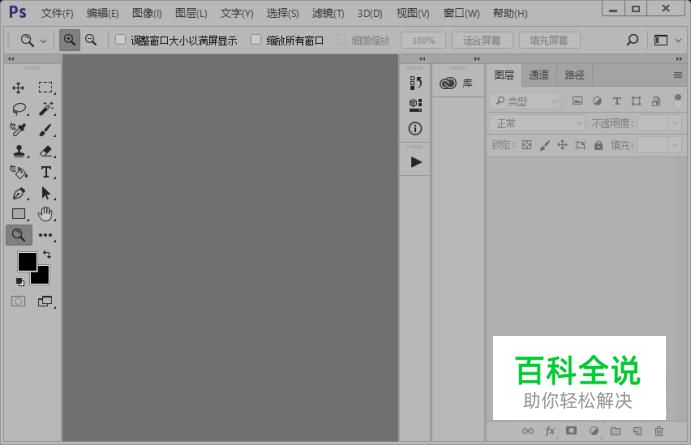Image resolution: width=691 pixels, height=445 pixels.
Task: Click the Fill Screen button
Action: (x=549, y=41)
